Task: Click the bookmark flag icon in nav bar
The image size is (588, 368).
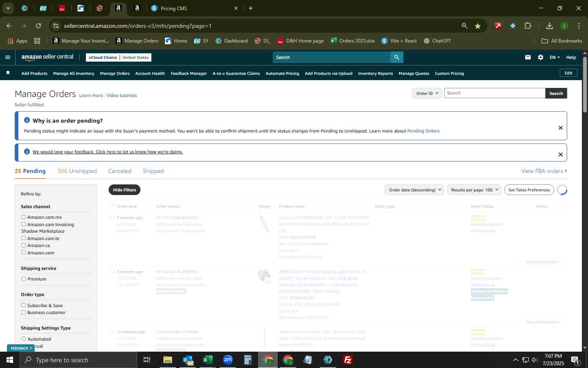Action: point(8,73)
